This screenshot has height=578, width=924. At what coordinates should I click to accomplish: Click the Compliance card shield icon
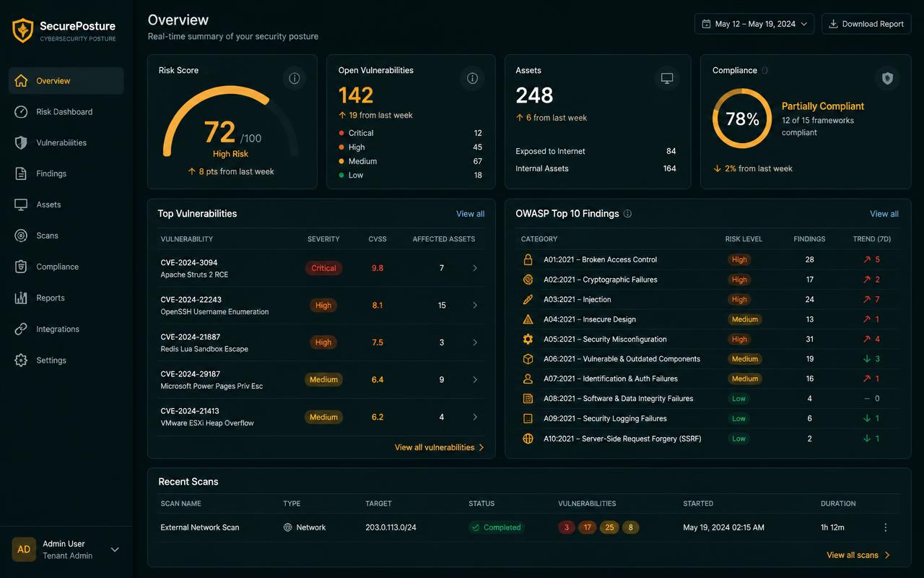[x=888, y=78]
